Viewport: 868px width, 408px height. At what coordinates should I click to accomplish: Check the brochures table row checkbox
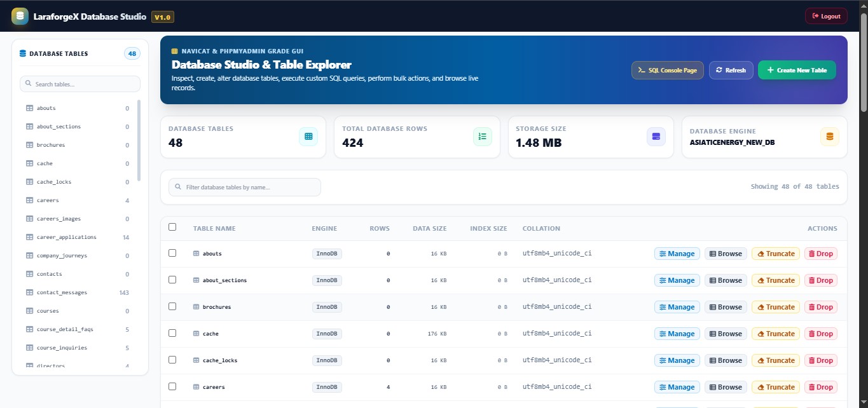(172, 306)
